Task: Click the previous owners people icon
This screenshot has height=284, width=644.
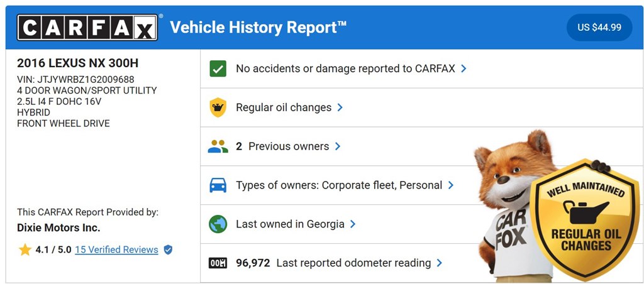Action: [218, 146]
